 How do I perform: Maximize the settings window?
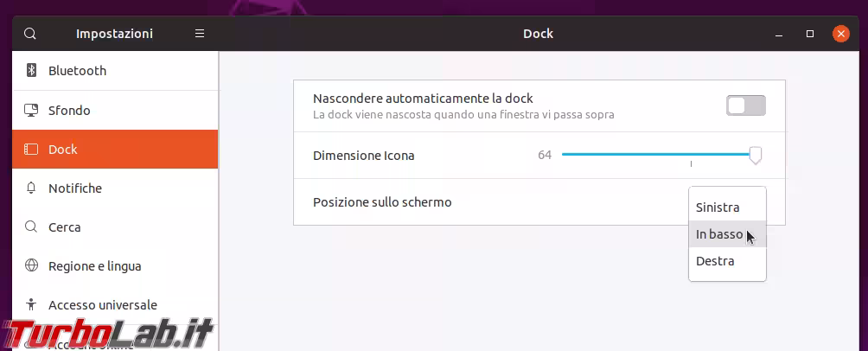click(x=810, y=34)
